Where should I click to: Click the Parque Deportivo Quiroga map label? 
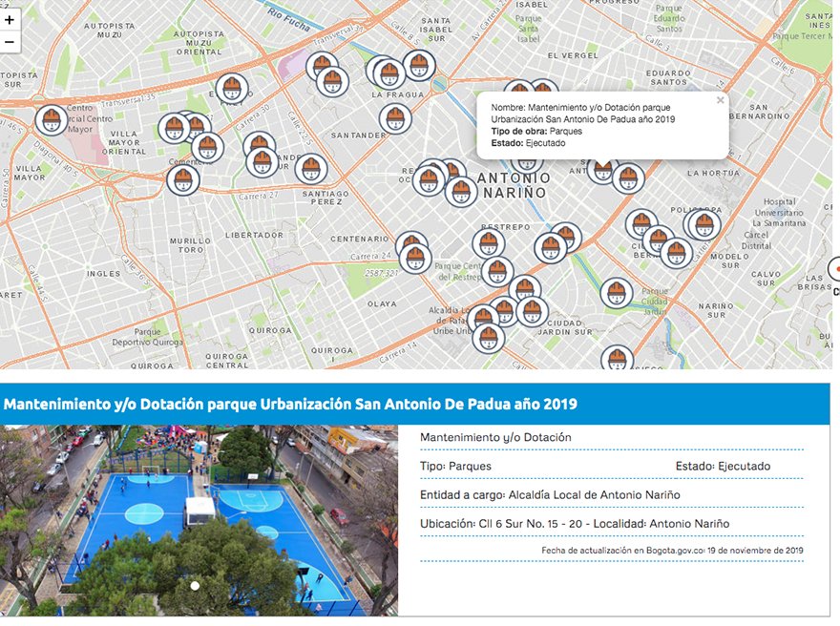[x=147, y=337]
